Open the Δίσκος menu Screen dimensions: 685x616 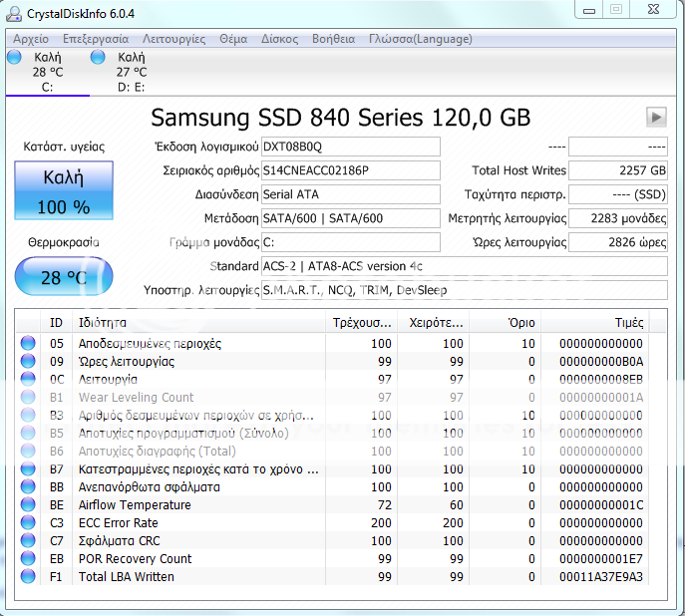pos(279,39)
